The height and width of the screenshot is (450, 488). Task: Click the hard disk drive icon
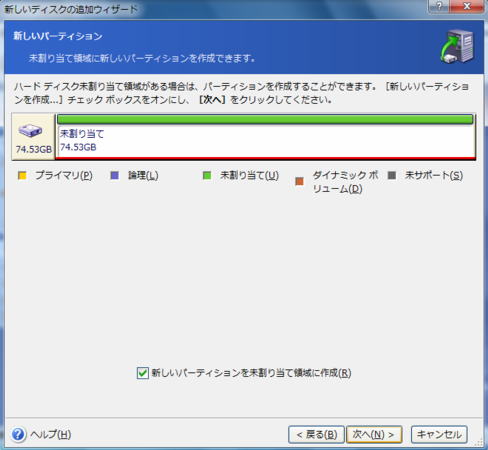coord(30,130)
